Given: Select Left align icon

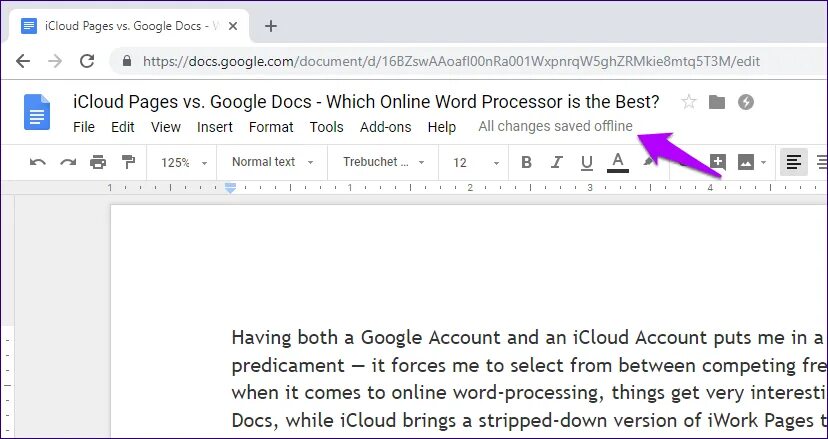Looking at the screenshot, I should point(794,162).
